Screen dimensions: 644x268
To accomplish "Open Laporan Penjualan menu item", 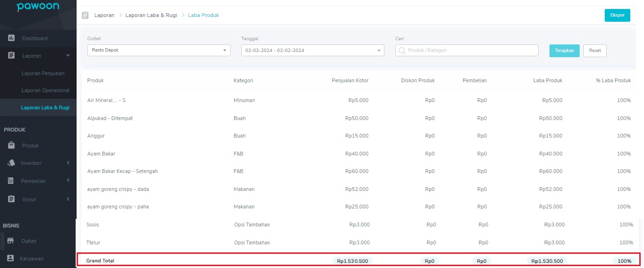I will pos(43,73).
